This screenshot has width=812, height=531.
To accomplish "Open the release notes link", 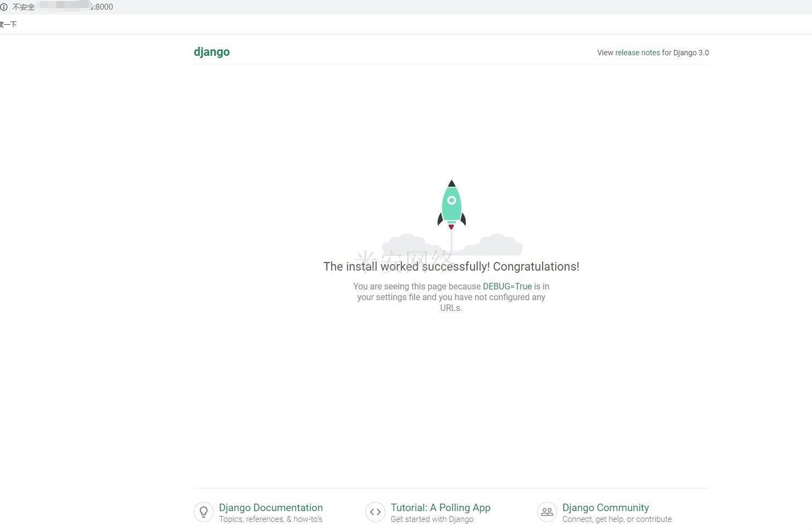I will [x=637, y=53].
